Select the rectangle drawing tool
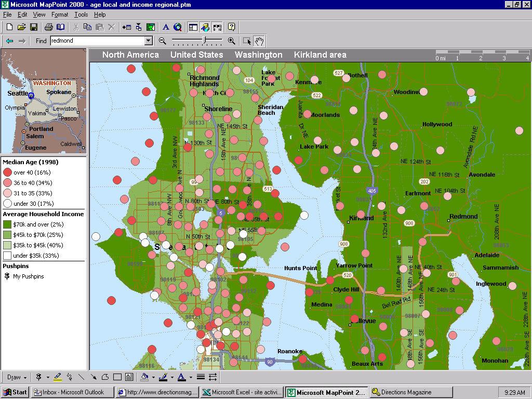532x399 pixels. click(117, 377)
